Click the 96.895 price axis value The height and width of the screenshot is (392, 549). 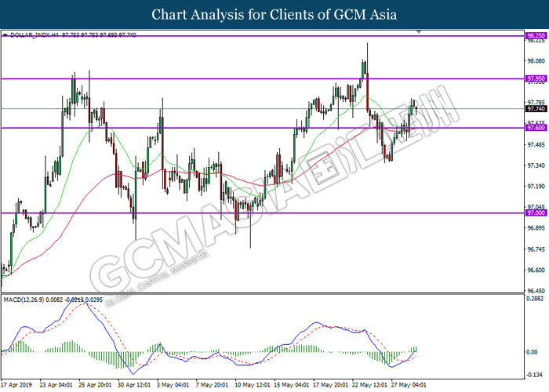(x=536, y=228)
